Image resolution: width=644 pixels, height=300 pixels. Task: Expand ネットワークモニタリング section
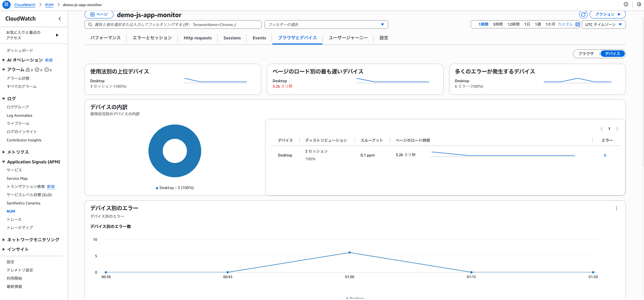pos(3,240)
